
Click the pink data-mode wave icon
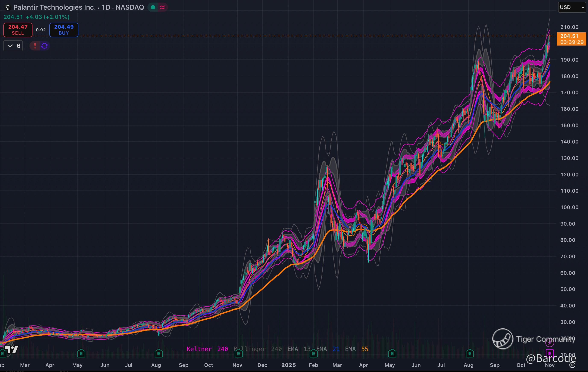click(x=162, y=7)
